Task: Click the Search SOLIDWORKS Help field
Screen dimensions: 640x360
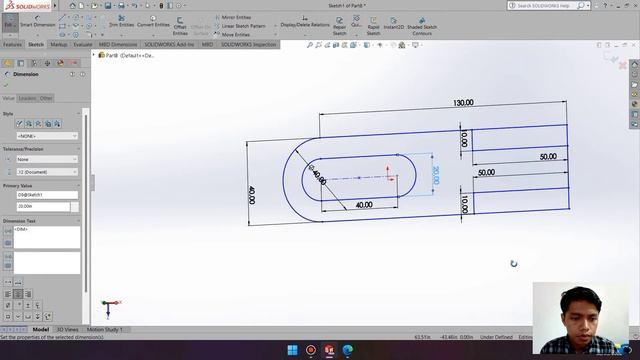Action: click(546, 6)
